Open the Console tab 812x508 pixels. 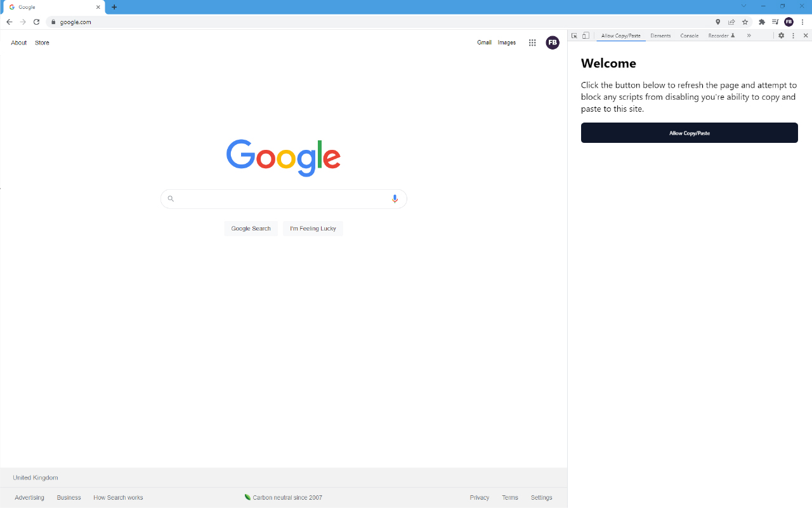pyautogui.click(x=690, y=36)
